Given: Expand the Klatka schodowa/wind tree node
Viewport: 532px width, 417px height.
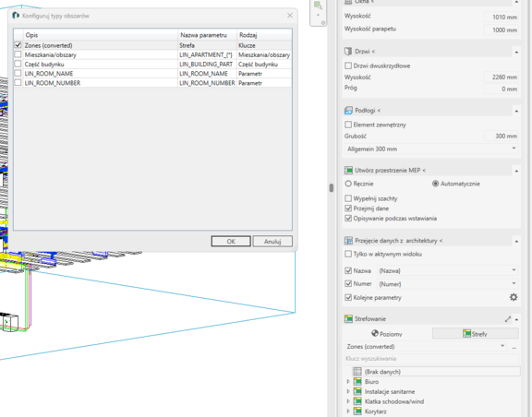Looking at the screenshot, I should (348, 401).
